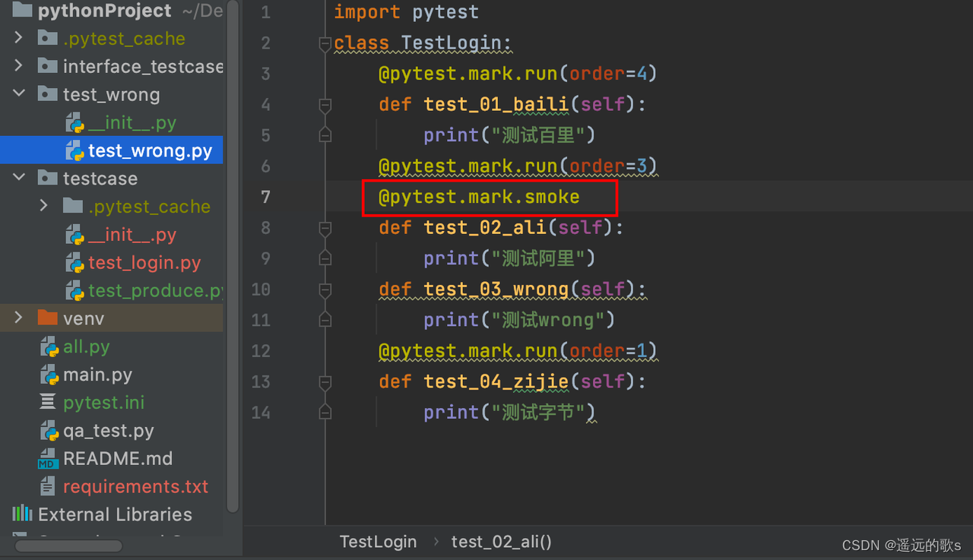Collapse the test_wrong folder
The height and width of the screenshot is (560, 973).
(x=20, y=94)
